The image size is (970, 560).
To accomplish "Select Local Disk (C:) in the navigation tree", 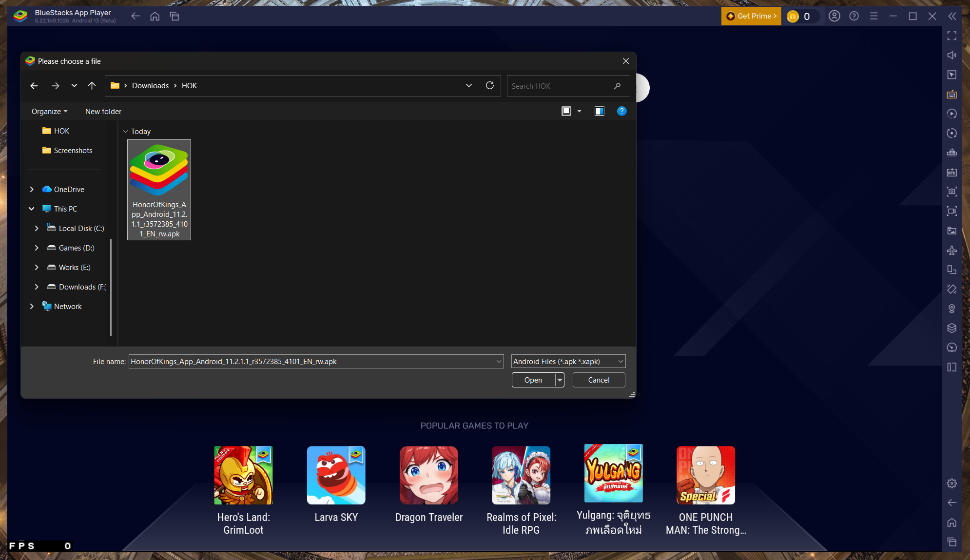I will tap(81, 228).
